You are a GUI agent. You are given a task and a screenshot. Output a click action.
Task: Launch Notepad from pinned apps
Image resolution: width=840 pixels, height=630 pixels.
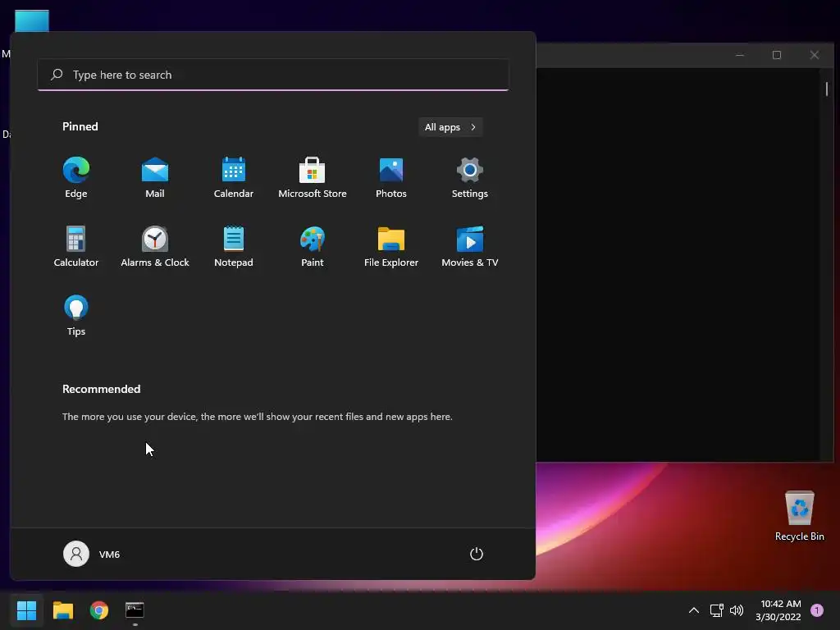coord(234,247)
